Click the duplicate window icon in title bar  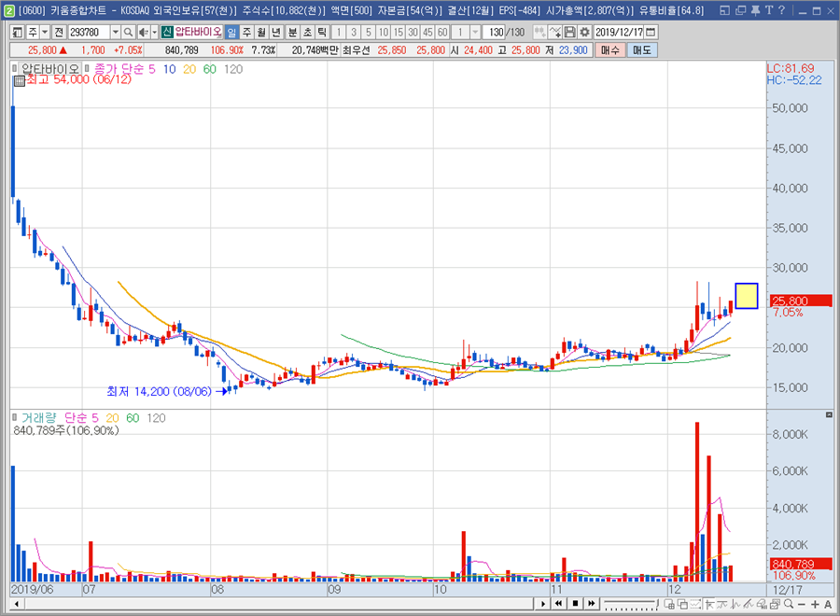[x=741, y=10]
